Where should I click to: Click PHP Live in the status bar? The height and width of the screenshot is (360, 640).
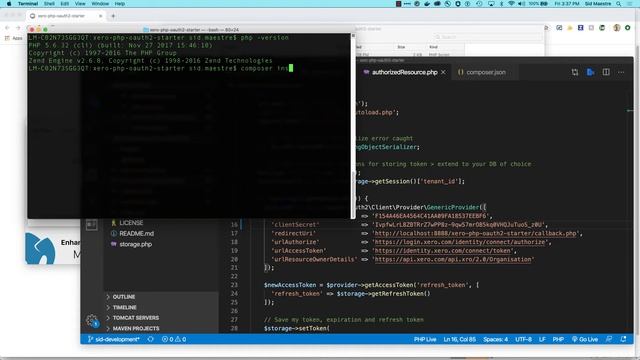425,340
